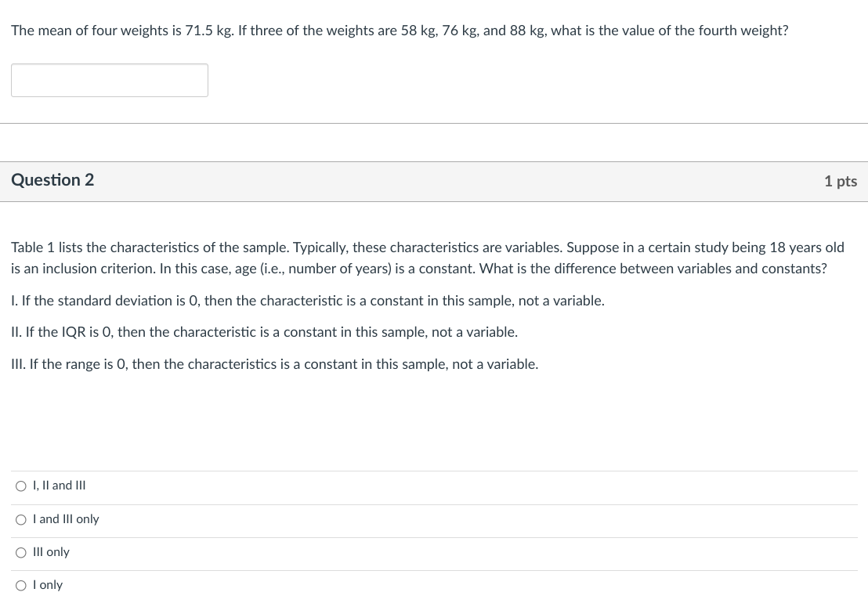
Task: Click the "Question 2" heading
Action: point(52,180)
